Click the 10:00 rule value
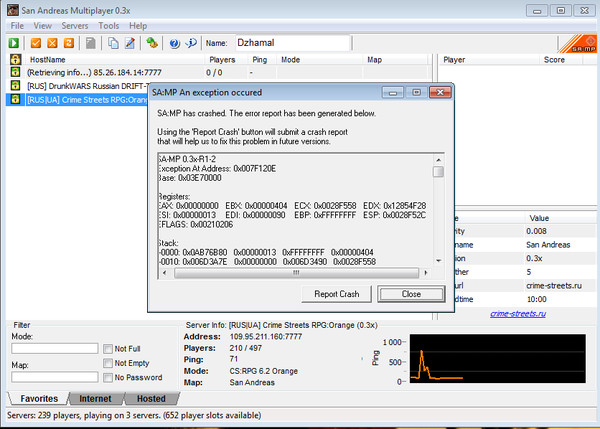 click(x=536, y=299)
